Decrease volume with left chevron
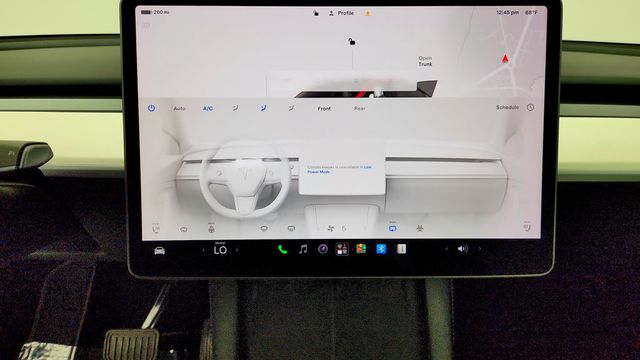Viewport: 640px width, 360px height. coord(446,249)
